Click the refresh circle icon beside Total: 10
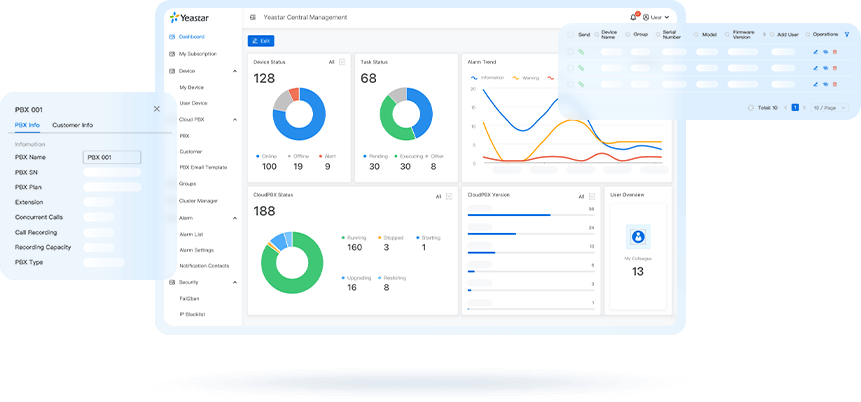 [x=751, y=108]
